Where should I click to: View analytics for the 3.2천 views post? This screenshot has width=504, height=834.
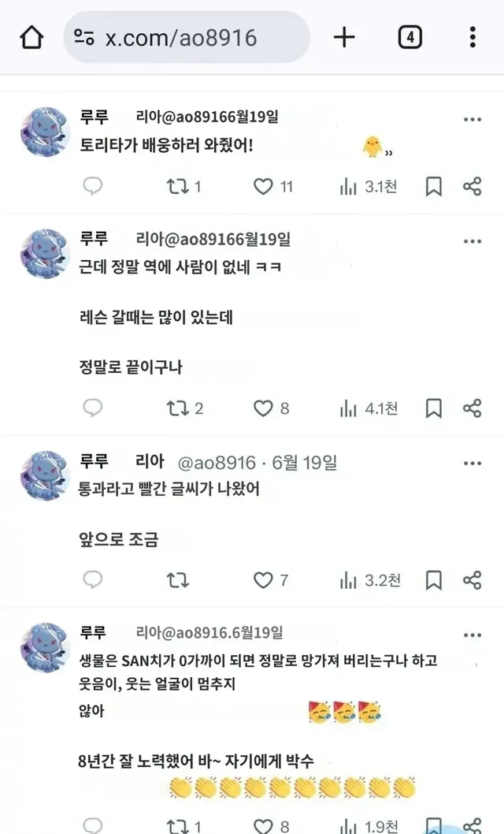pos(369,580)
